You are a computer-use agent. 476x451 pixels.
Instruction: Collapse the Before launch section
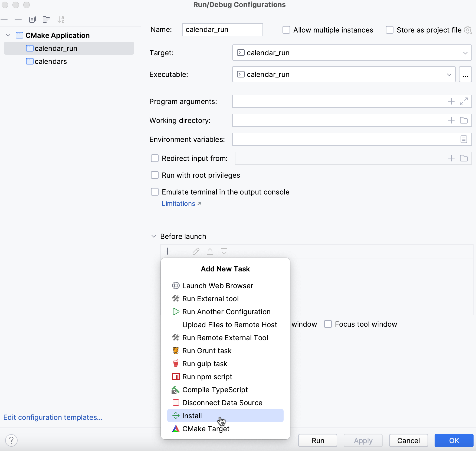153,236
